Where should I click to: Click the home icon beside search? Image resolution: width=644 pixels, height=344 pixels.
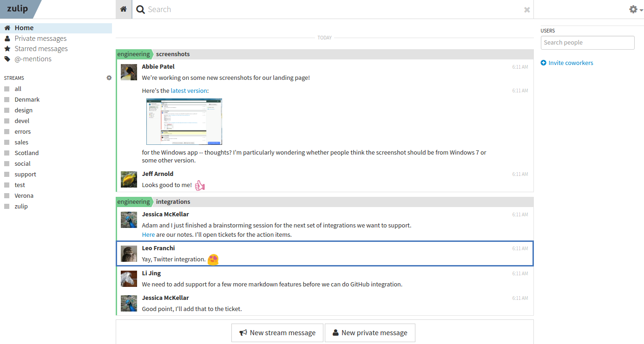click(123, 9)
